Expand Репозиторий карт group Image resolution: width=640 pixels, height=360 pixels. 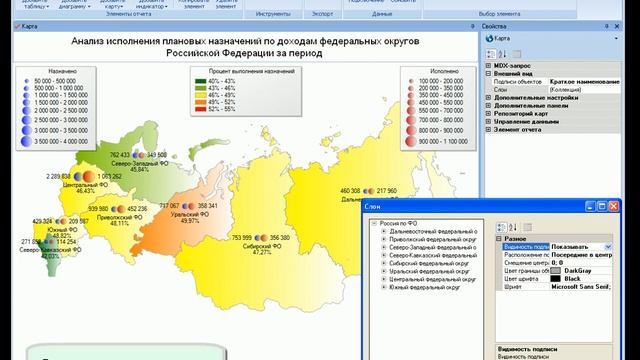click(488, 113)
